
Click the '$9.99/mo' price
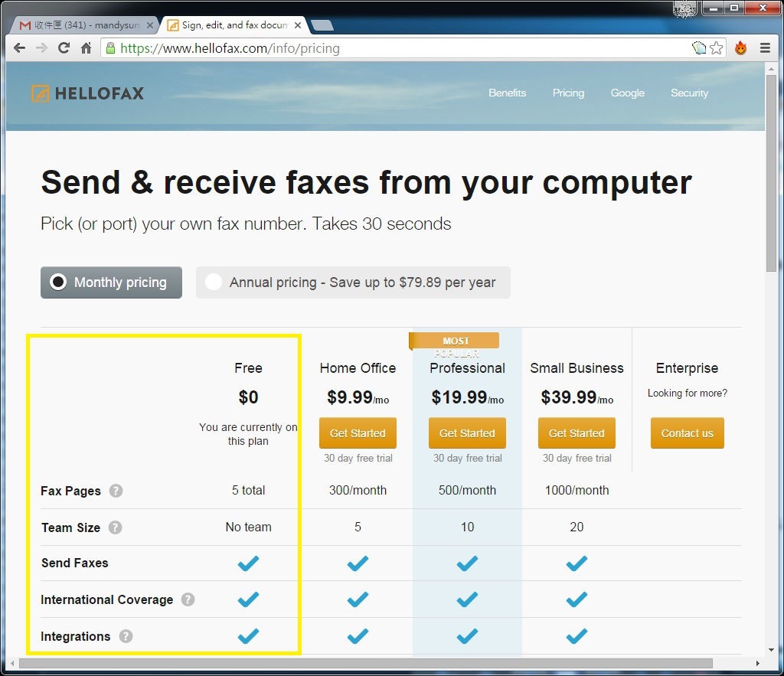[358, 397]
